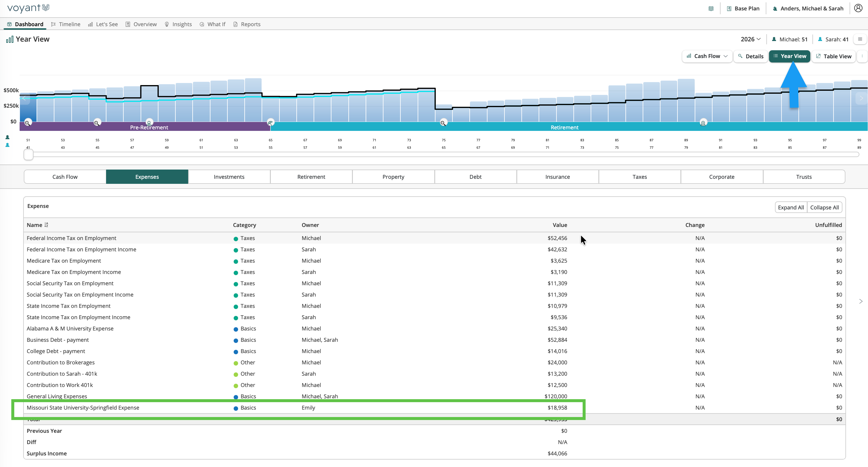The height and width of the screenshot is (467, 868).
Task: Click the chart's left navigation arrow
Action: (24, 98)
